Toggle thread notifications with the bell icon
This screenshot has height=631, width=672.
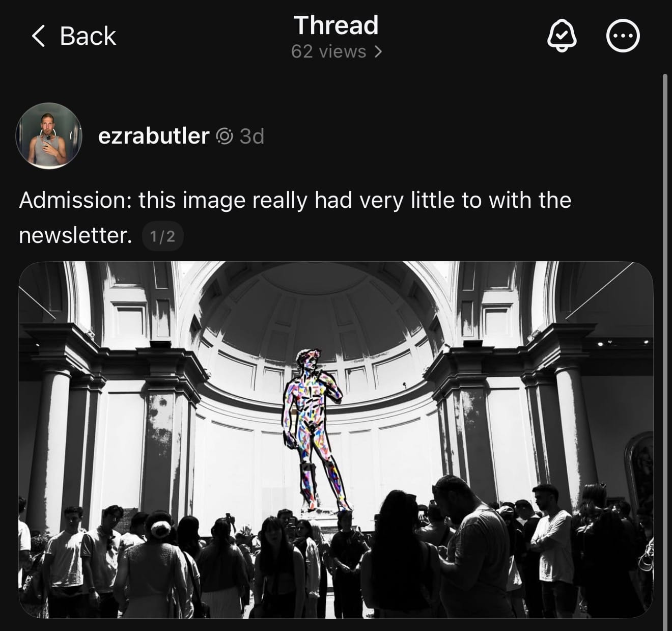[x=562, y=36]
